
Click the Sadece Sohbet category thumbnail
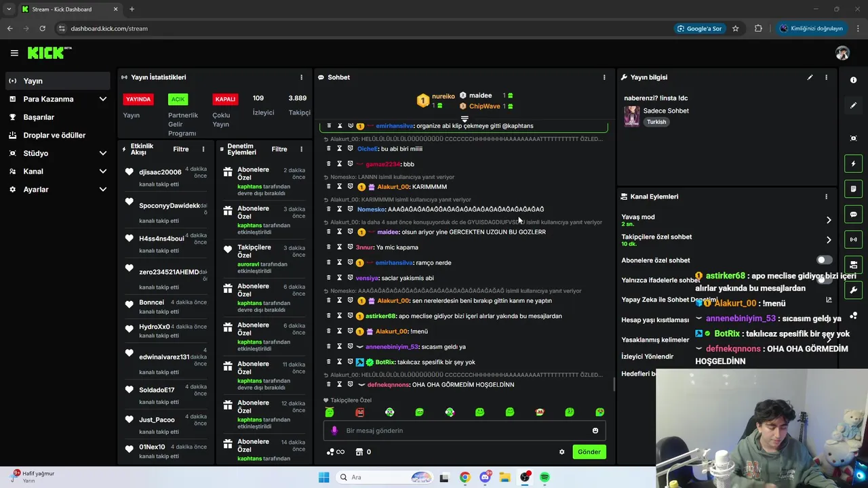[x=631, y=116]
